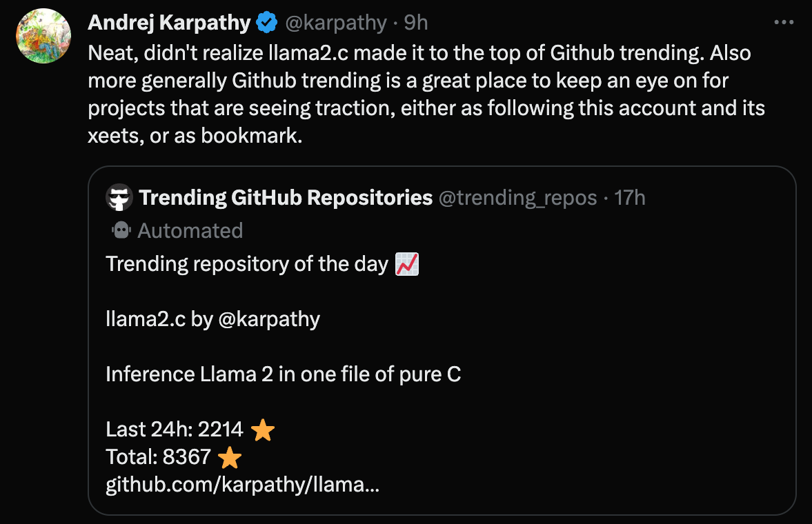Open the 17h quoted tweet timestamp
The height and width of the screenshot is (524, 812).
point(630,198)
